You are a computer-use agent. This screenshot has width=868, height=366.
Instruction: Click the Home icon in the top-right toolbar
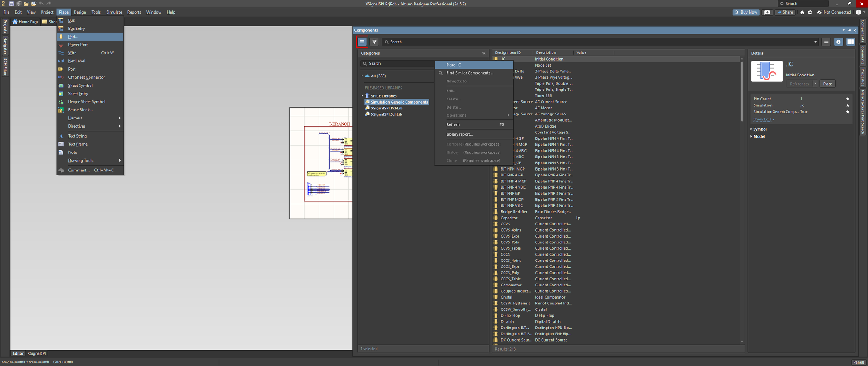tap(802, 12)
